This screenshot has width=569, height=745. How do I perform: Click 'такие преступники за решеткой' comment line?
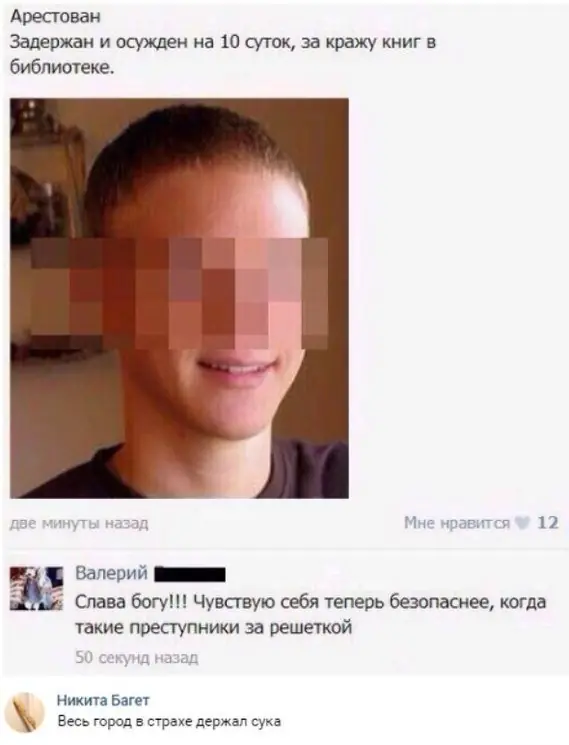coord(213,629)
